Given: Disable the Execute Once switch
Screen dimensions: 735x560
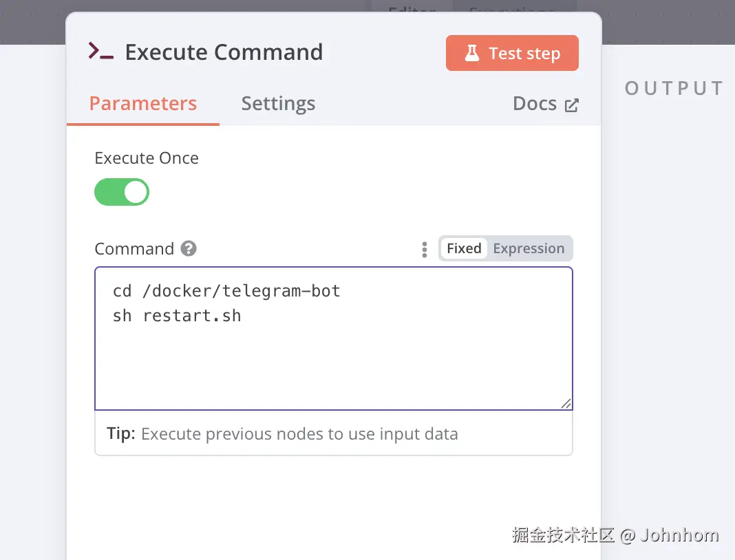Looking at the screenshot, I should [x=122, y=192].
